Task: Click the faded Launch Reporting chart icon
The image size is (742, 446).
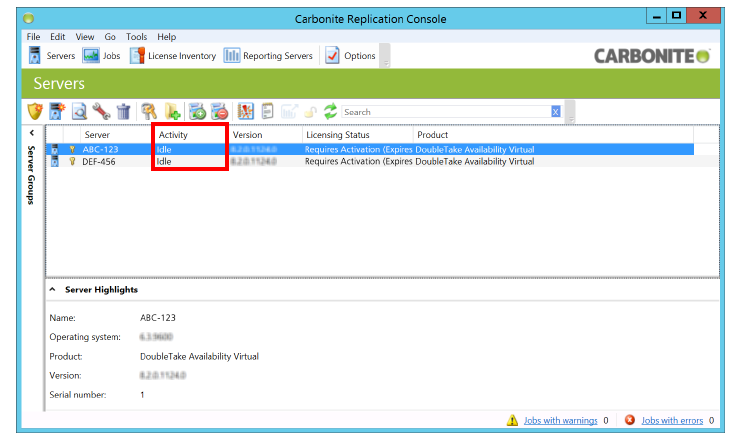Action: (x=289, y=112)
